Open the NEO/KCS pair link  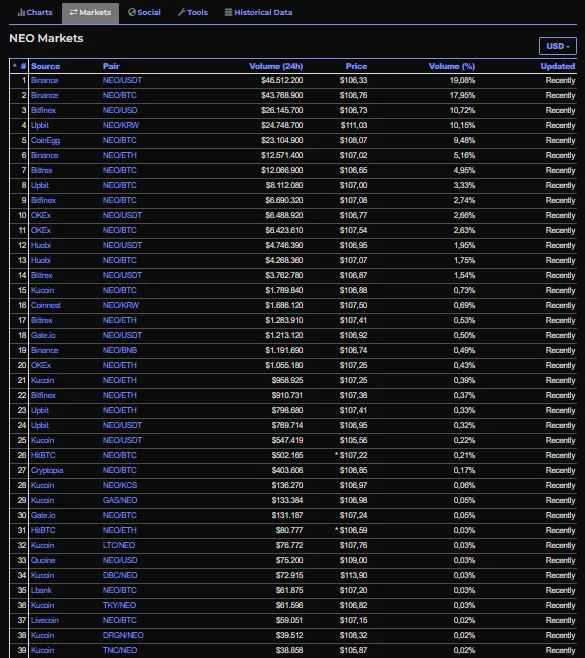pyautogui.click(x=120, y=486)
